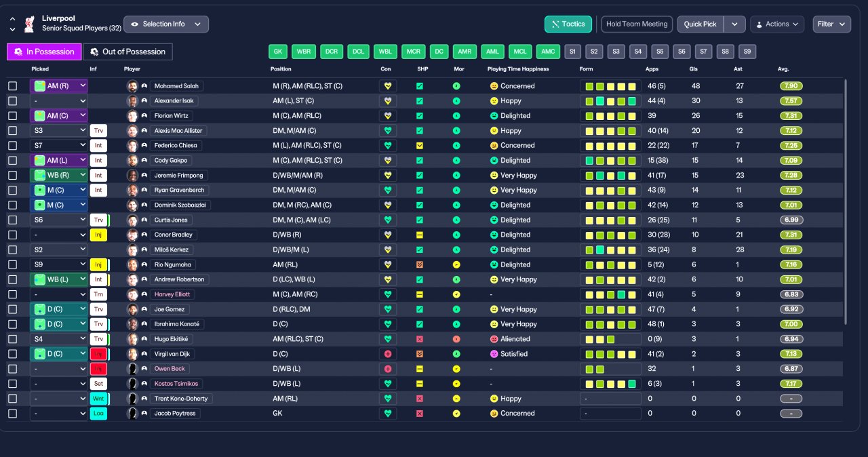The width and height of the screenshot is (868, 457).
Task: Click Rio Ngumoha's yellow Inj info badge
Action: [x=98, y=264]
